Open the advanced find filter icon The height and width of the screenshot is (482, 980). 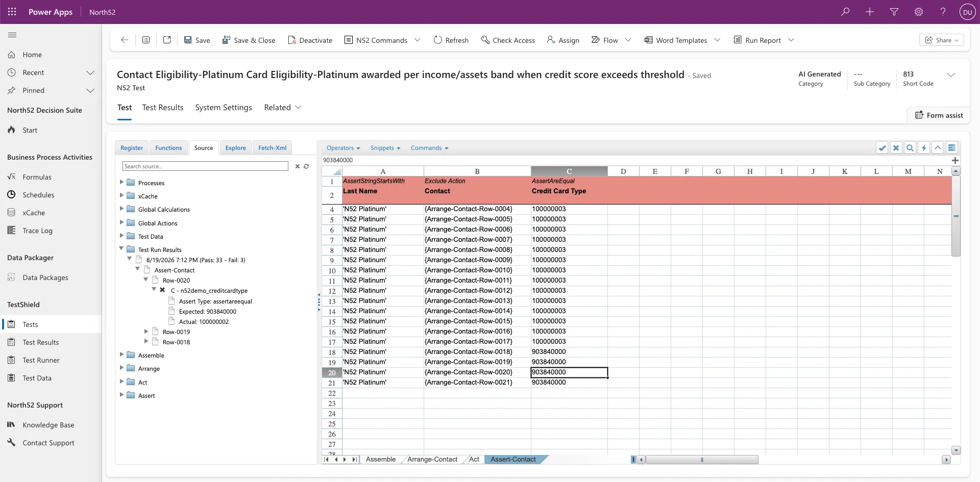point(894,12)
